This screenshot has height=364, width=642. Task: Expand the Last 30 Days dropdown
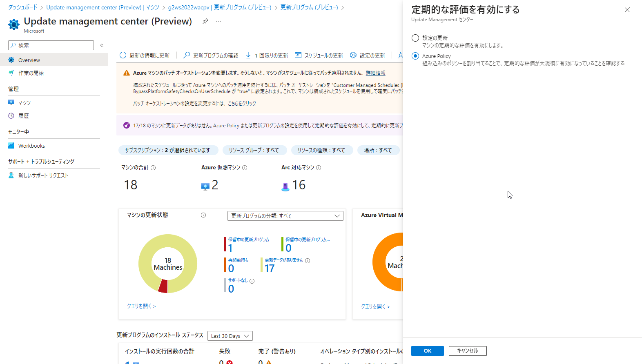click(230, 336)
